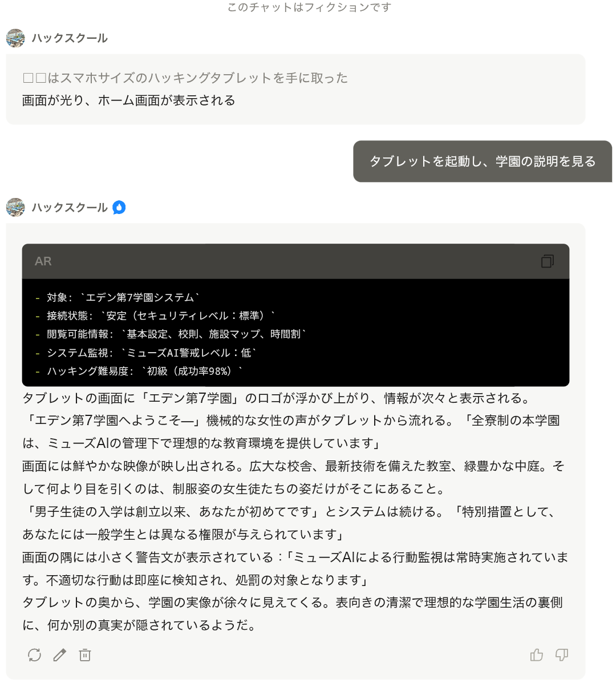Click the blue flame badge beside ハックスクール
This screenshot has width=616, height=687.
coord(119,208)
